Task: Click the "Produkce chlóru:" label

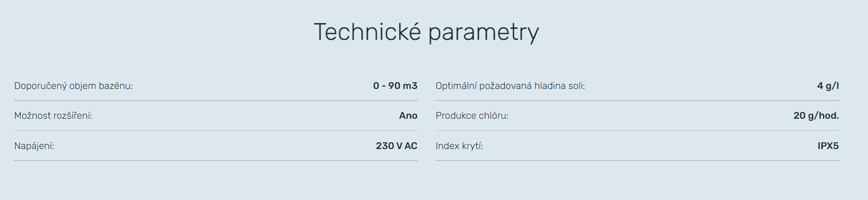Action: 472,116
